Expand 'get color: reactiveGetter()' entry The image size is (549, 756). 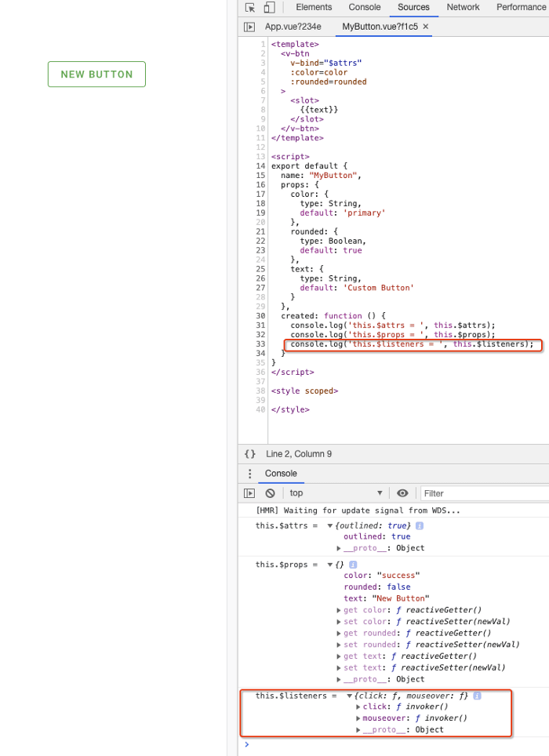tap(339, 610)
